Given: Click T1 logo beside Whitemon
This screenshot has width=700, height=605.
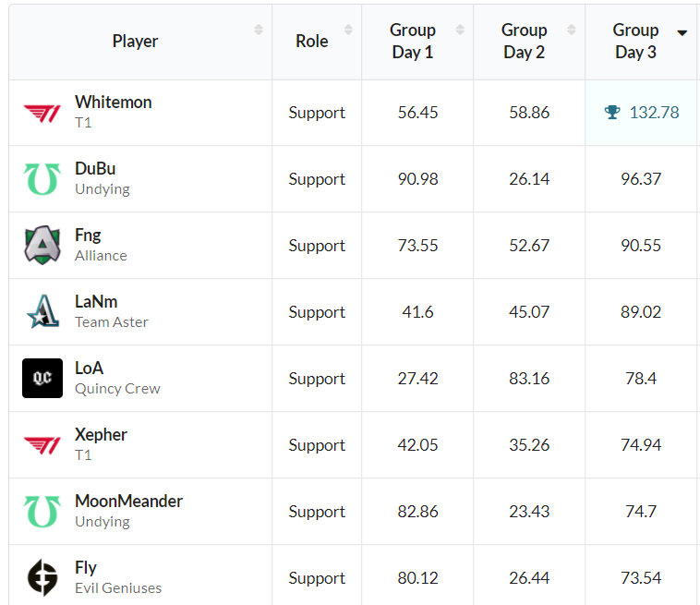Looking at the screenshot, I should (42, 113).
